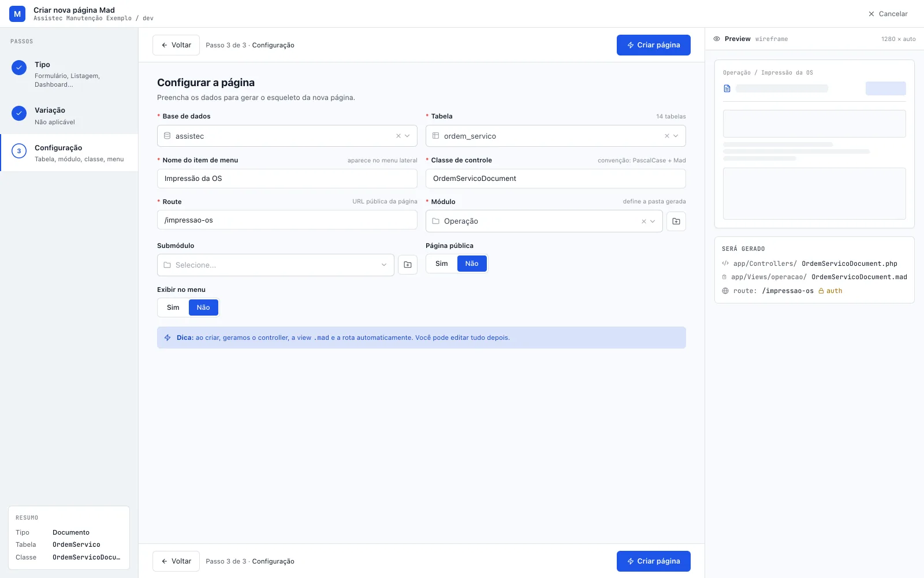Click the lock icon beside auth

tap(821, 291)
